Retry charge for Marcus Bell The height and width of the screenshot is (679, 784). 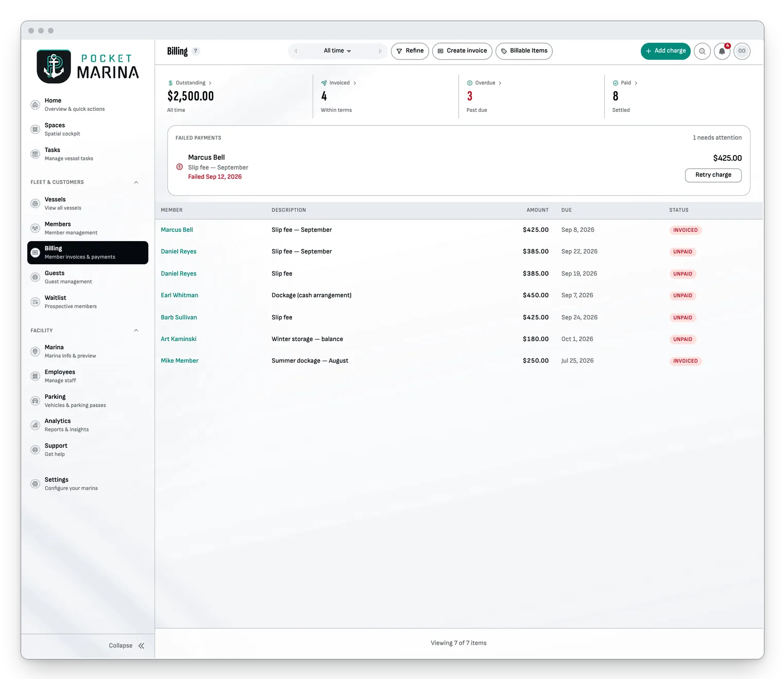[x=713, y=175]
